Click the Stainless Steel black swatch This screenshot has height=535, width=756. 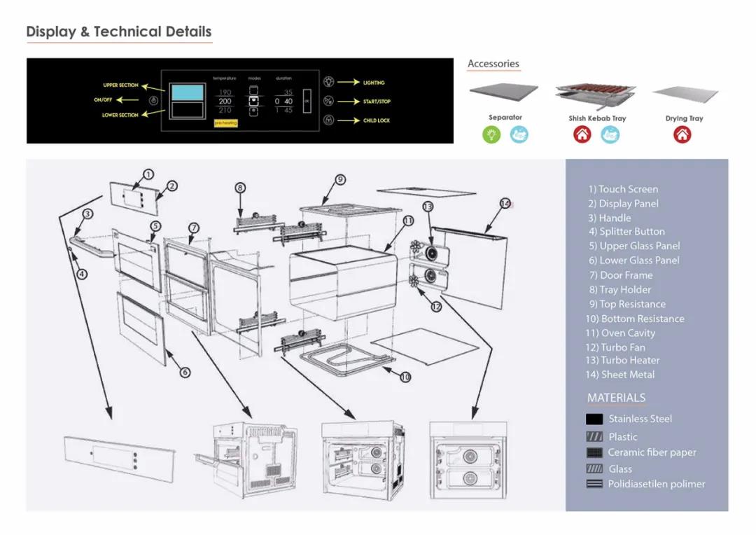click(x=594, y=419)
